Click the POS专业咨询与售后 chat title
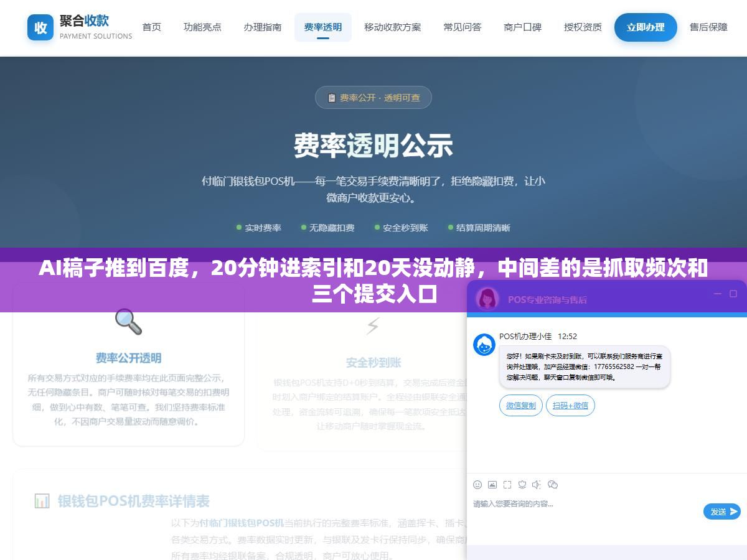Screen dimensions: 747x560 pos(547,299)
